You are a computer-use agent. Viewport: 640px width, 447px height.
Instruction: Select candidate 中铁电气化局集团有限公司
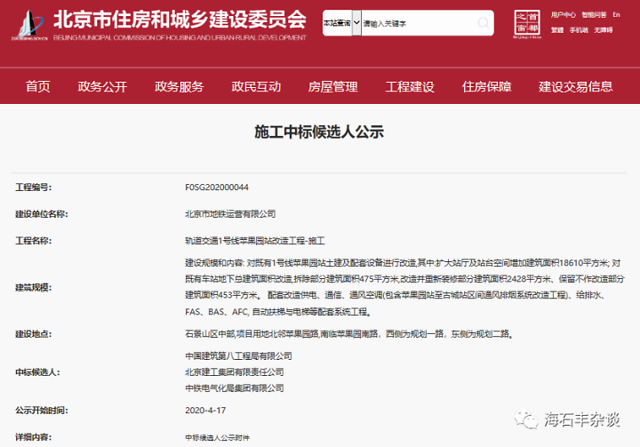click(x=235, y=388)
